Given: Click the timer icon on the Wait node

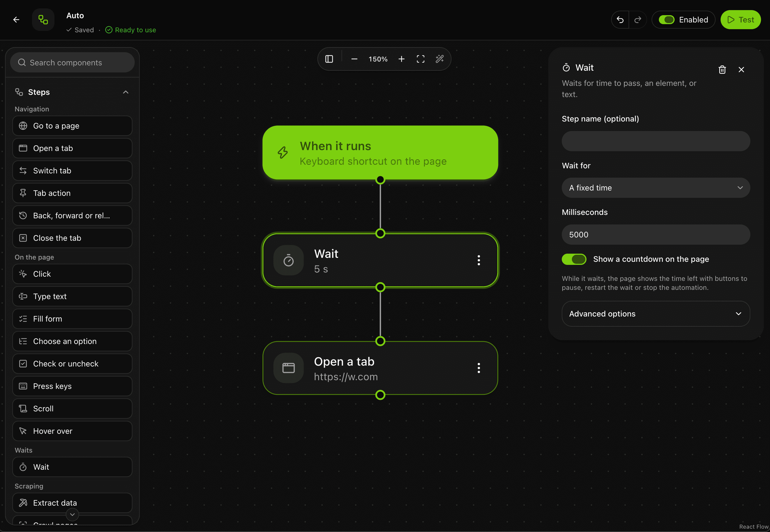Looking at the screenshot, I should tap(288, 260).
